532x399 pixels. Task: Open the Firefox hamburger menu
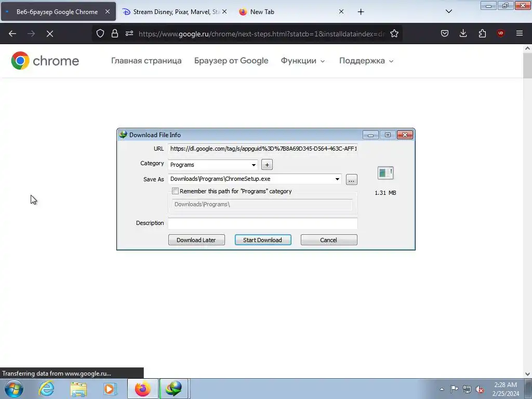(x=520, y=33)
